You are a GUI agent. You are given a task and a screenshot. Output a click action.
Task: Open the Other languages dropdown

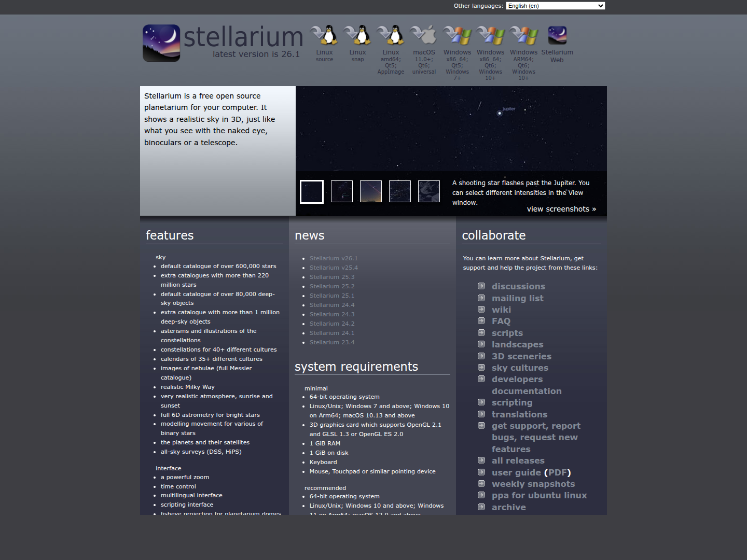[x=556, y=6]
